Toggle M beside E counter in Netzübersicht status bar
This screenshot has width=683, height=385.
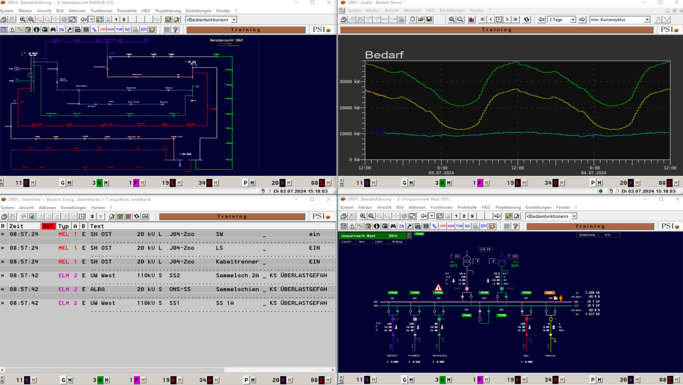(x=179, y=182)
